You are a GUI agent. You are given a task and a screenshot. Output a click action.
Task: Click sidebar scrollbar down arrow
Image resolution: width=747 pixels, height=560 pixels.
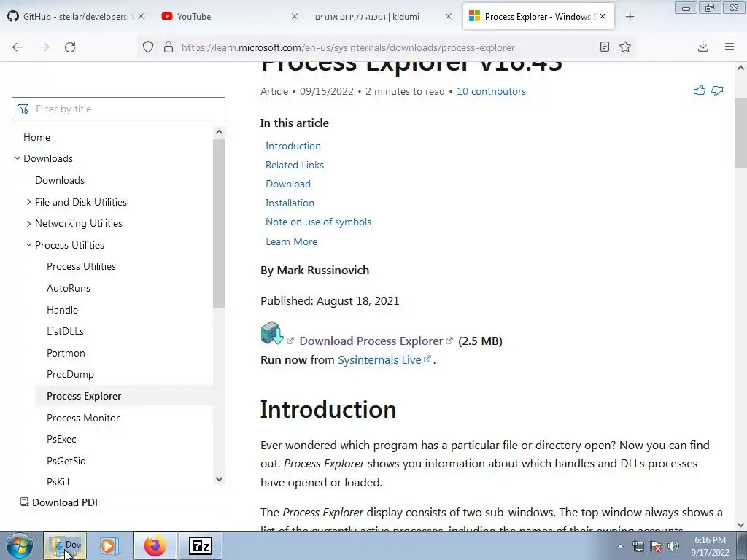[219, 479]
